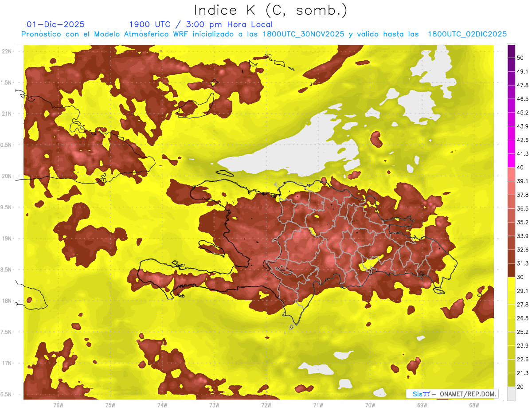Pick the salmon swatch between 39.1 and 40

[x=511, y=174]
